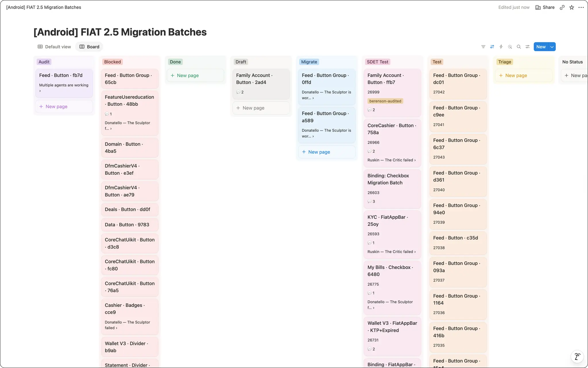Image resolution: width=588 pixels, height=368 pixels.
Task: Open Data · Button · 9783 card
Action: [x=130, y=225]
